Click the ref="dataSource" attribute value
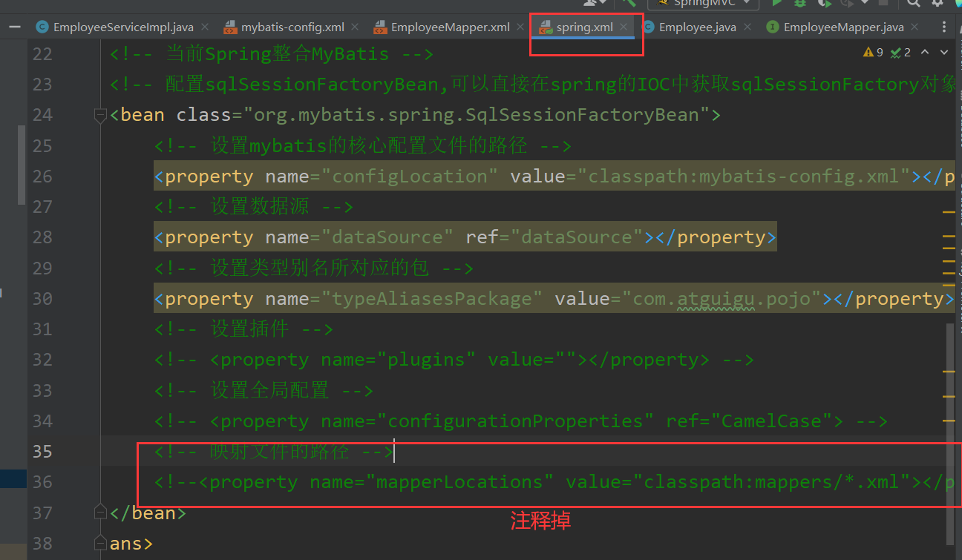Viewport: 962px width, 560px height. [577, 237]
